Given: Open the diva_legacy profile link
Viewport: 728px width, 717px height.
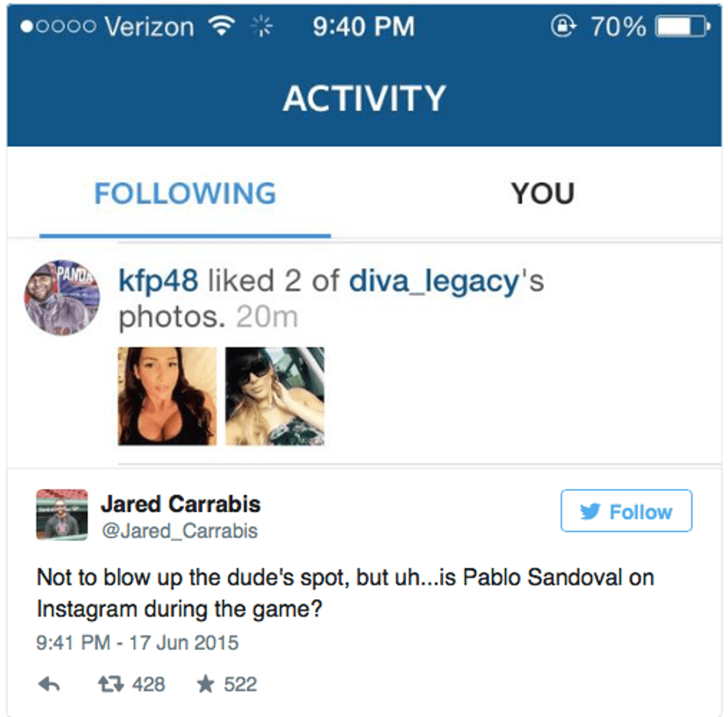Looking at the screenshot, I should point(433,282).
